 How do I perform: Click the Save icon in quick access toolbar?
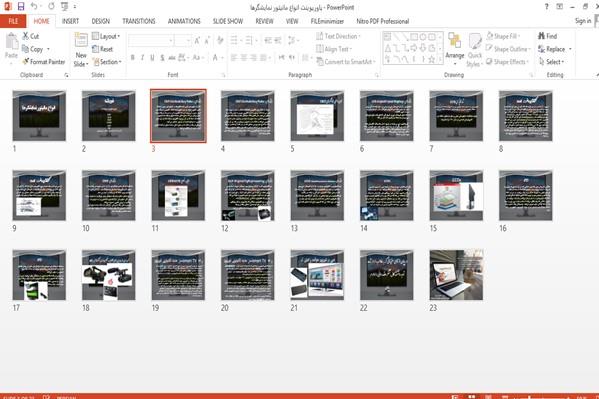point(21,6)
